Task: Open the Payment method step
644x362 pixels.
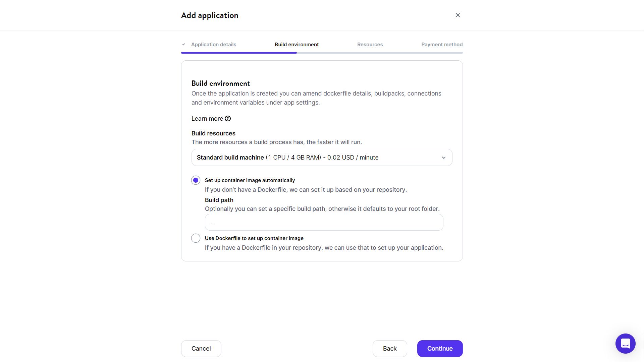Action: pyautogui.click(x=442, y=44)
